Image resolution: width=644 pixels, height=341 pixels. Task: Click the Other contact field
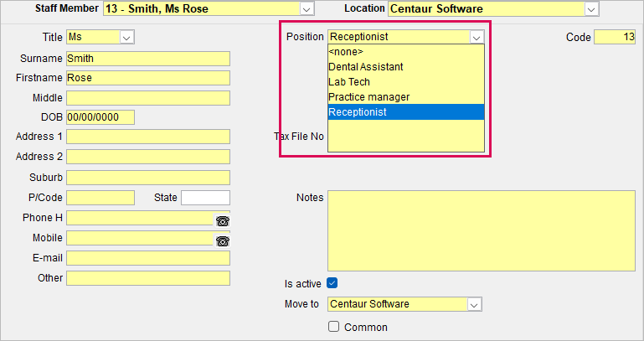[x=148, y=278]
